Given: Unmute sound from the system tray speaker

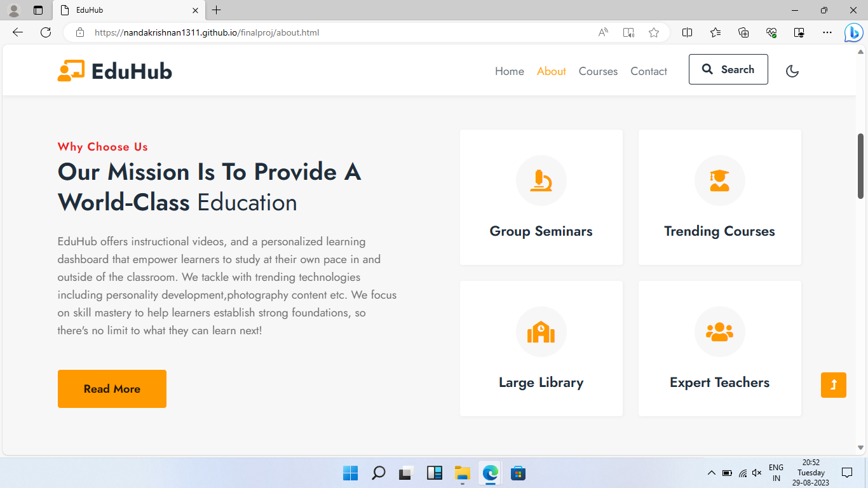Looking at the screenshot, I should pos(756,473).
